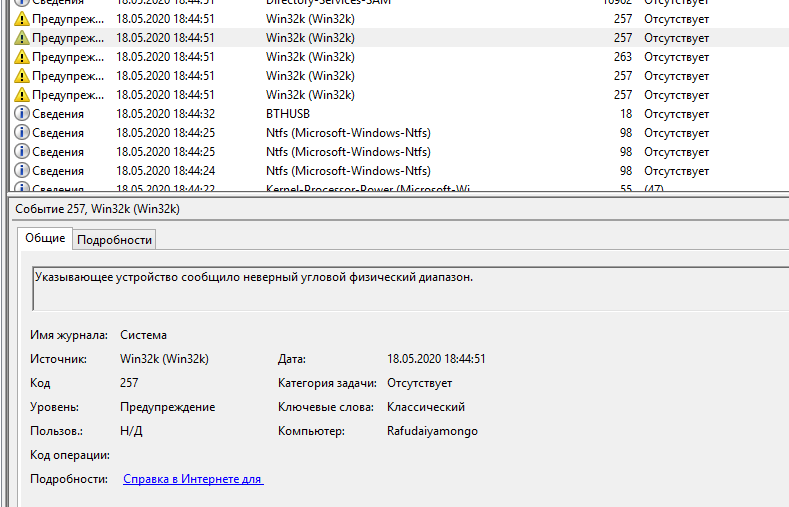The image size is (789, 507).
Task: Click the Классический keywords value
Action: (x=425, y=407)
